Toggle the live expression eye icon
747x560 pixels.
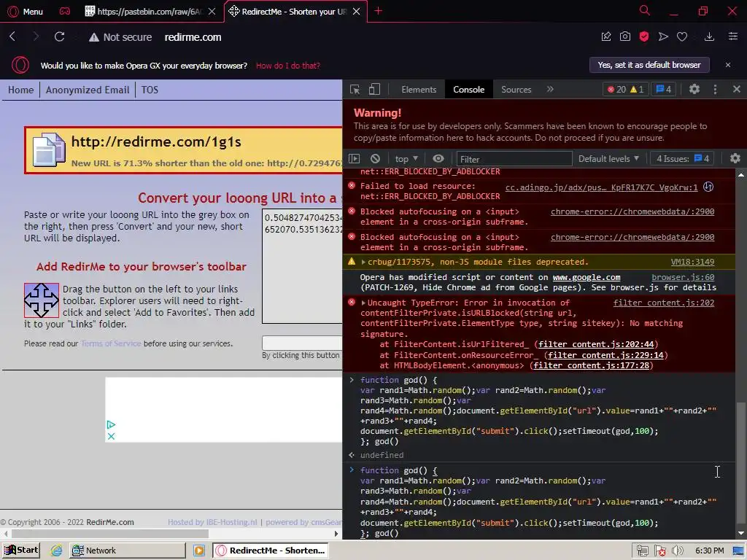pos(438,158)
